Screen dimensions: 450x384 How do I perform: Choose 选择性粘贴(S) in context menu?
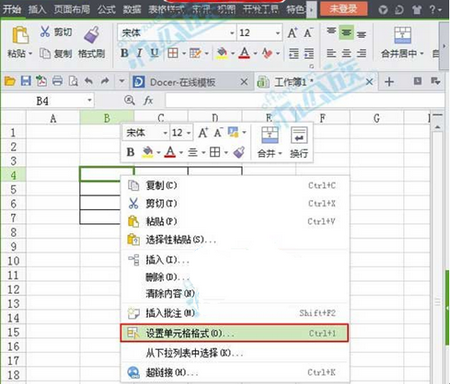pos(235,239)
